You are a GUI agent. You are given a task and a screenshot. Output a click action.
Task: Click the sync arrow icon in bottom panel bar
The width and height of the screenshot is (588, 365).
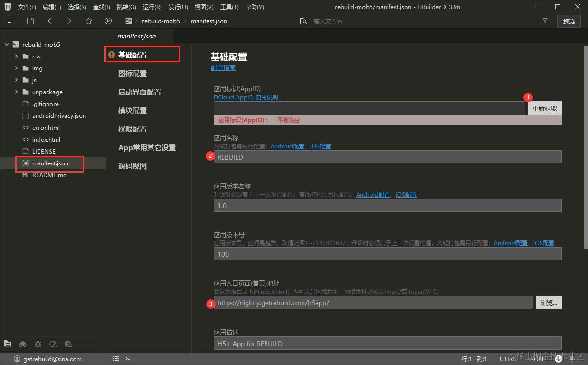click(x=53, y=344)
